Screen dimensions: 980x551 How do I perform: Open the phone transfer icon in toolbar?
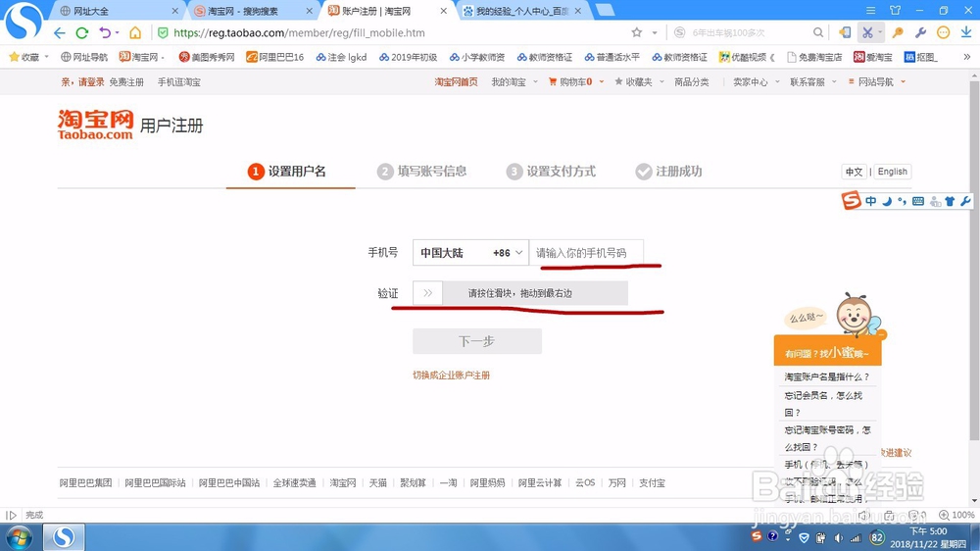(845, 32)
